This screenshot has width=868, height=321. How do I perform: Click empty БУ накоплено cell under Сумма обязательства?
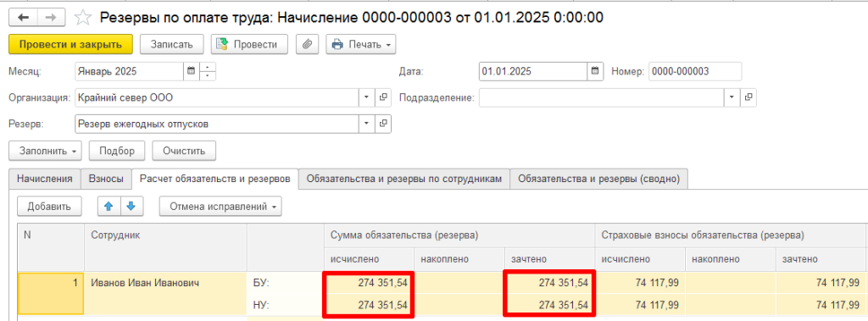pyautogui.click(x=459, y=283)
